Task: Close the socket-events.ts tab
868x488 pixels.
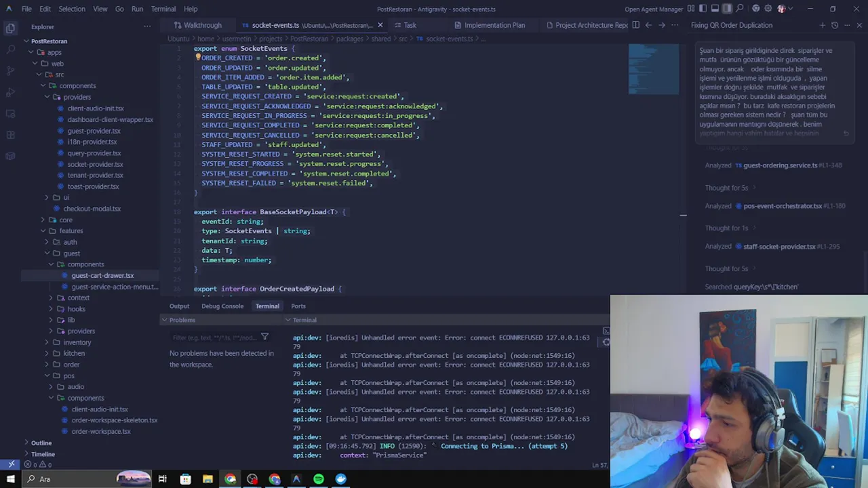Action: click(380, 25)
